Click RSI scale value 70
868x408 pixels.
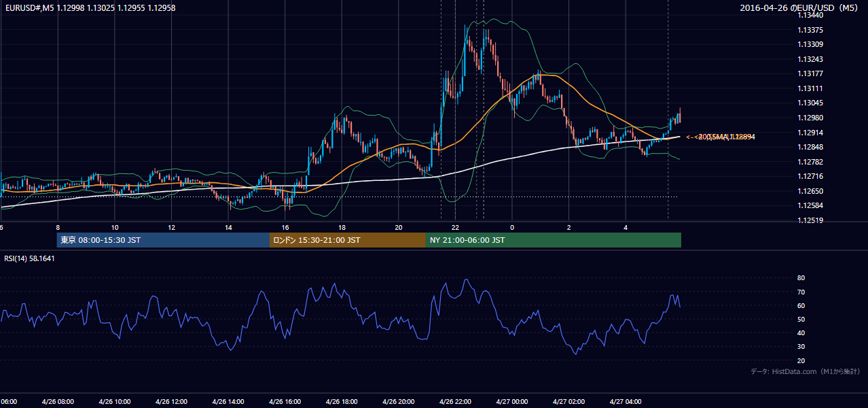(x=801, y=292)
